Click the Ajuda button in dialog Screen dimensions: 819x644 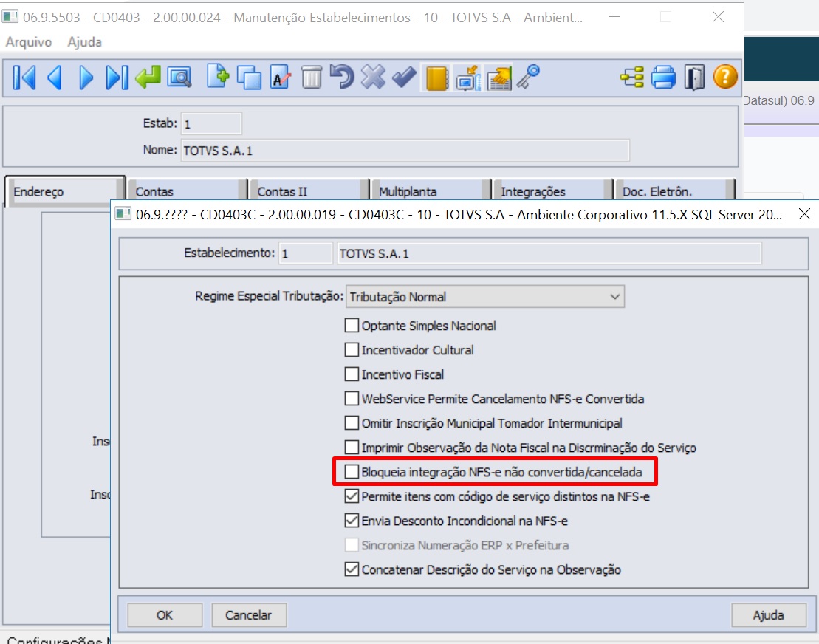[x=768, y=615]
